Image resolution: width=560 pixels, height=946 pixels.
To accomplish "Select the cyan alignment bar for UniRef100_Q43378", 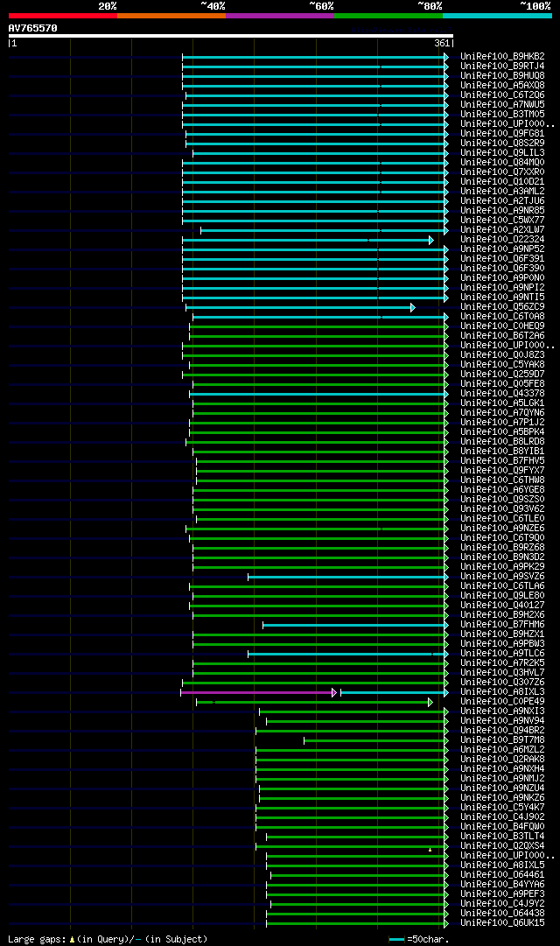I will point(319,394).
